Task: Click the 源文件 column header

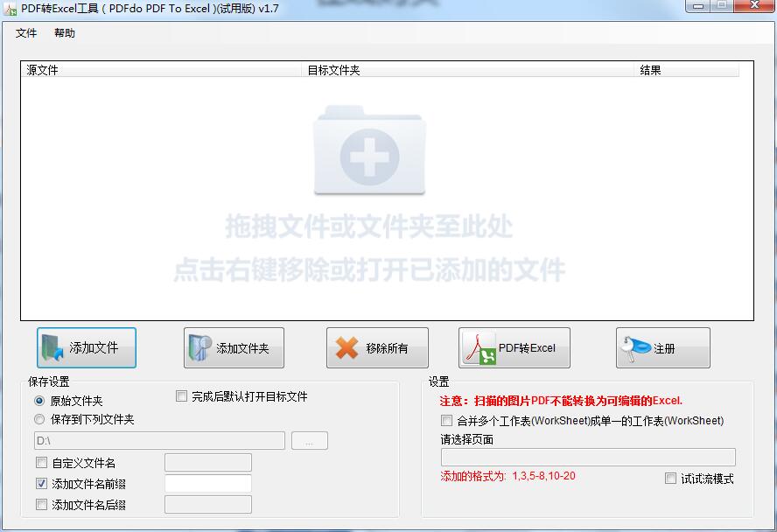Action: pyautogui.click(x=161, y=70)
